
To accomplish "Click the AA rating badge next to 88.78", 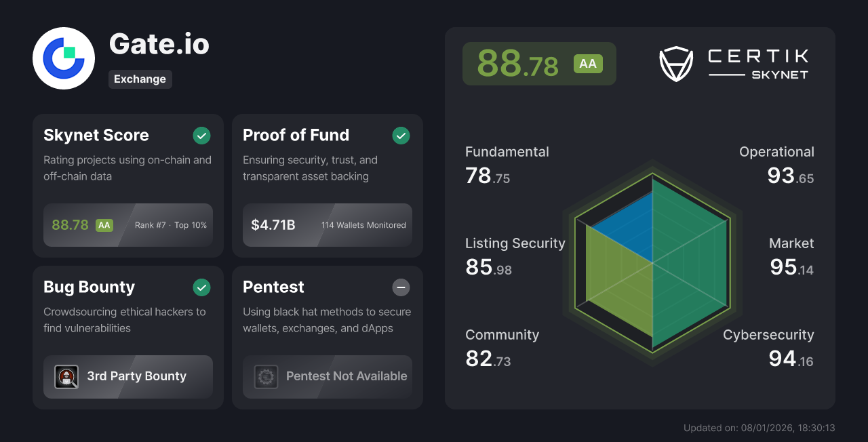I will coord(588,63).
